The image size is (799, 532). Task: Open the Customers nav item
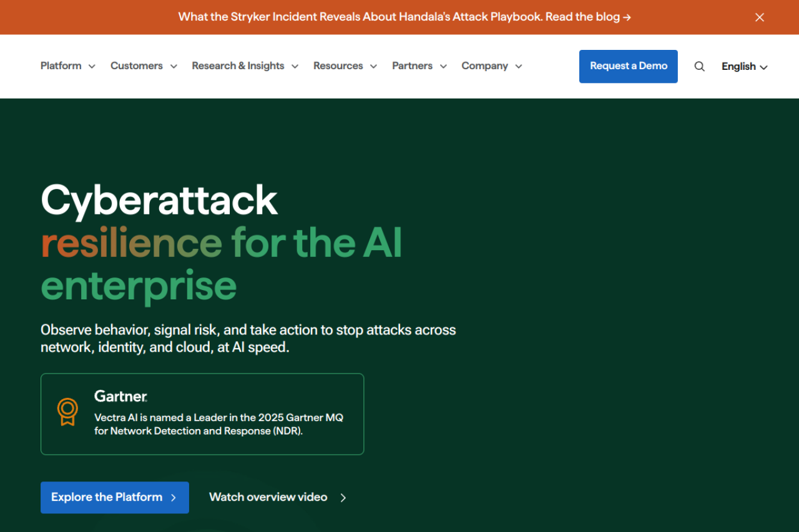(137, 65)
